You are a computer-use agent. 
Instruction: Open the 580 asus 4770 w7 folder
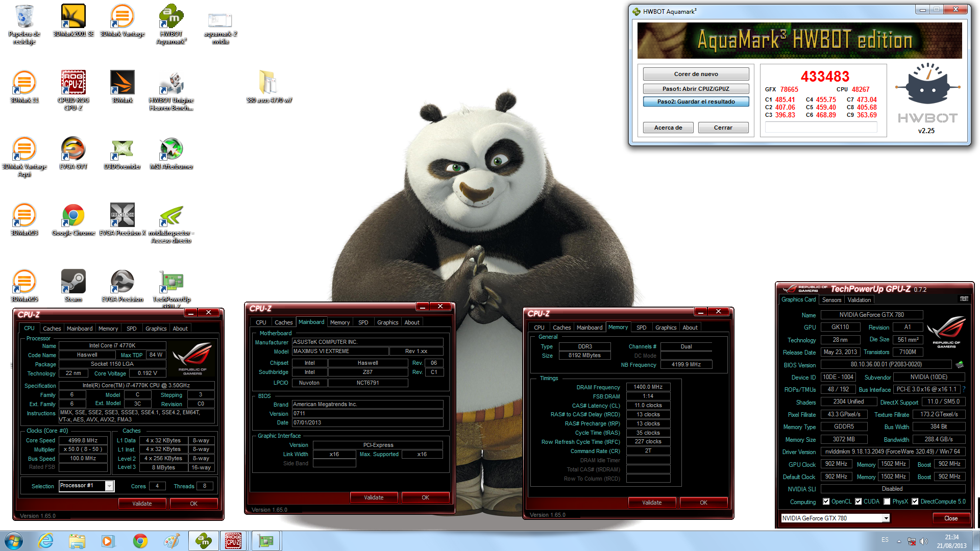(x=268, y=87)
